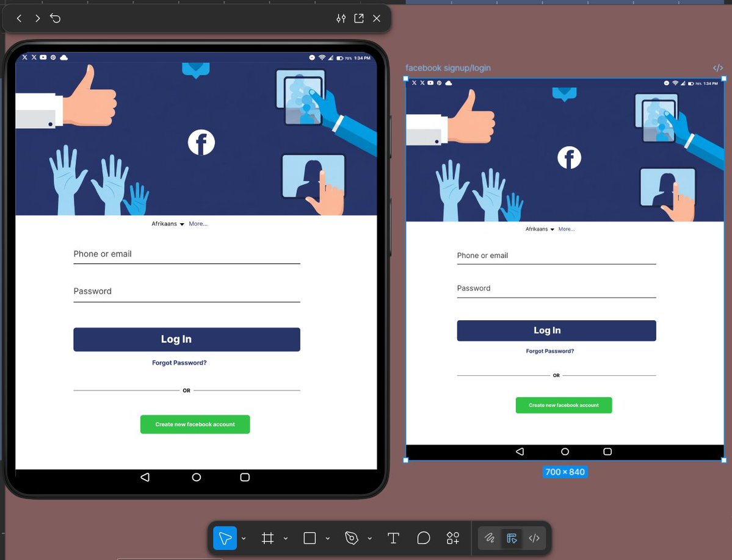Click wifi status icon in preview
This screenshot has width=732, height=560.
pyautogui.click(x=322, y=57)
